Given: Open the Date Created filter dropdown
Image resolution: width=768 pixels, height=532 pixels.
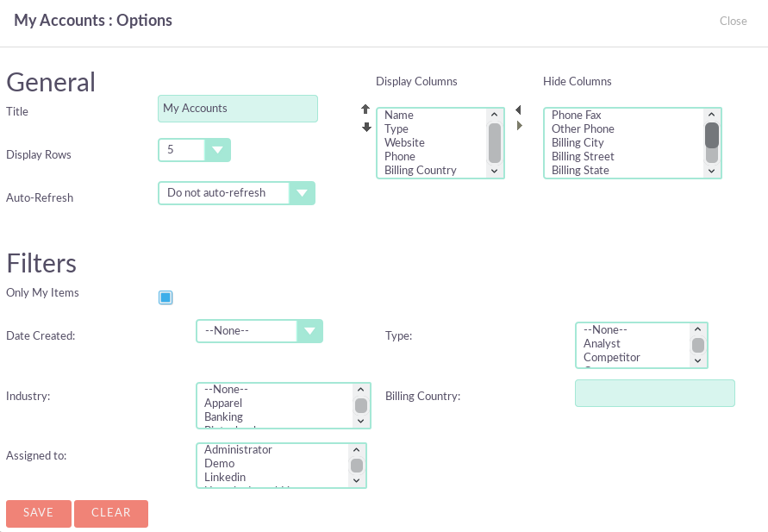Looking at the screenshot, I should coord(259,331).
